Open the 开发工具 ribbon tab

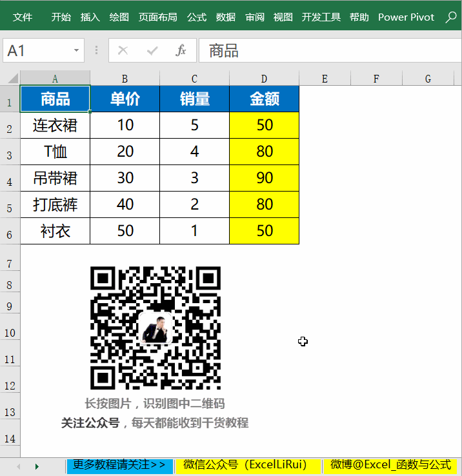click(x=321, y=17)
